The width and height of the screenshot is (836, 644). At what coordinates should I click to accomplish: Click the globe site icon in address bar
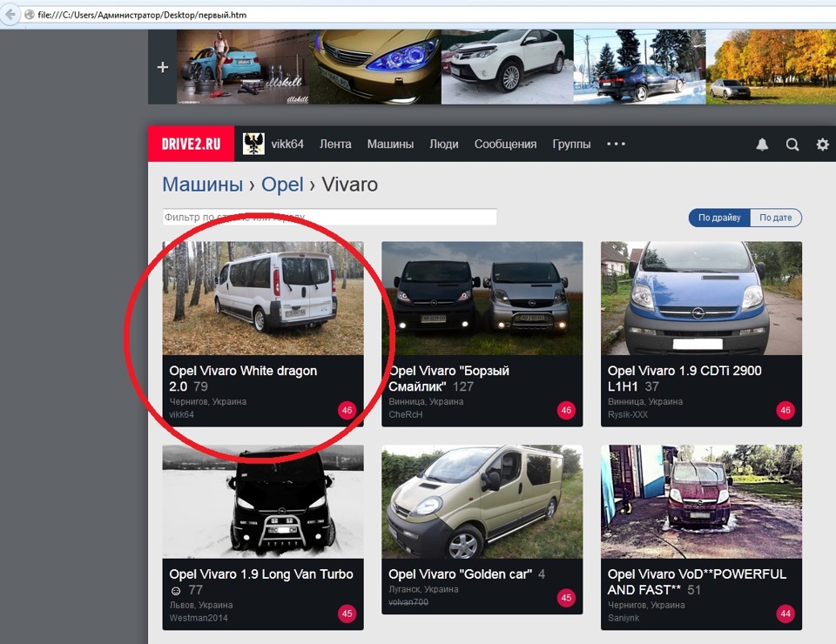pyautogui.click(x=30, y=15)
